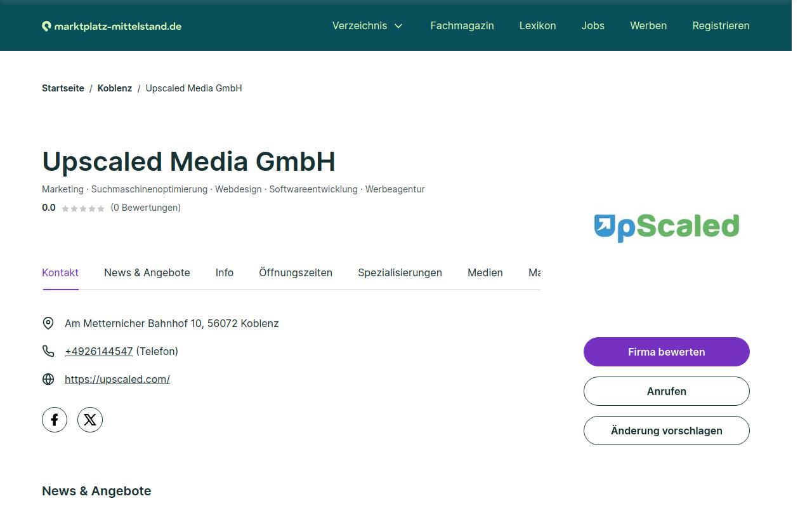Expand the Verzeichnis chevron
The image size is (812, 508).
tap(398, 26)
